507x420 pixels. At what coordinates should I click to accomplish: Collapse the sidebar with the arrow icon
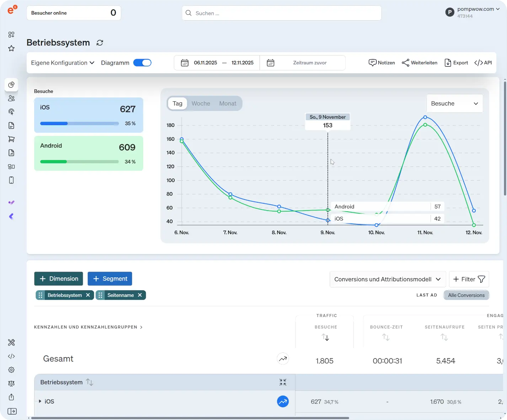click(12, 411)
